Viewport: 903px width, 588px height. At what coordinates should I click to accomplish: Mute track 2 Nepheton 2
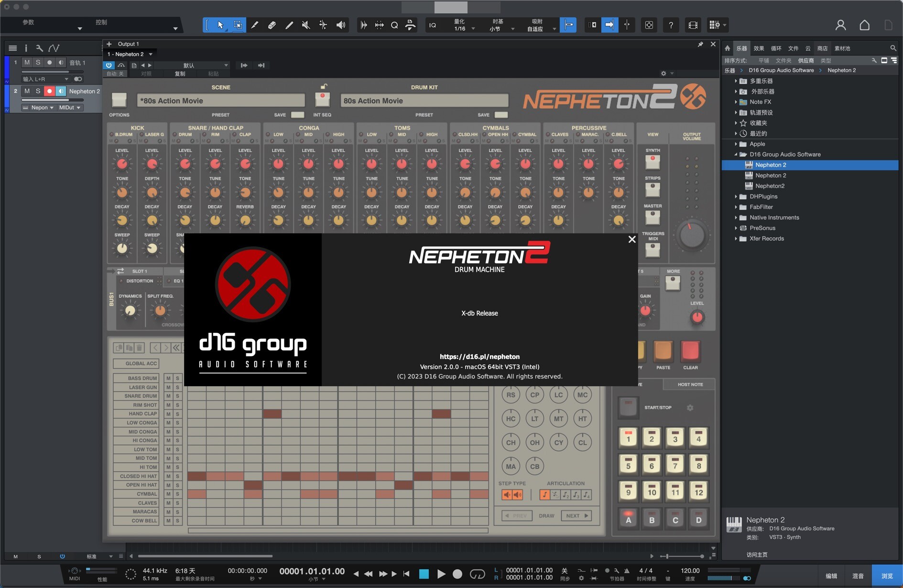pos(27,91)
